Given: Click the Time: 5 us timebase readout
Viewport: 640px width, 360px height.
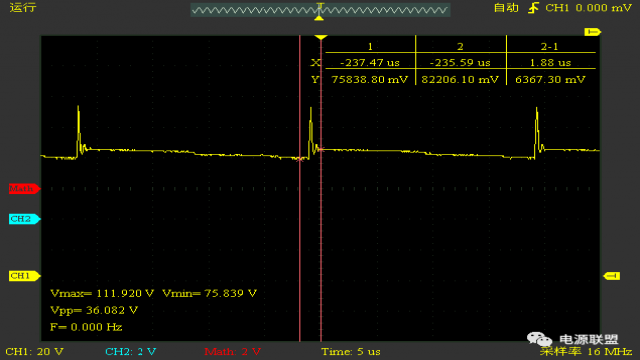Looking at the screenshot, I should 351,351.
